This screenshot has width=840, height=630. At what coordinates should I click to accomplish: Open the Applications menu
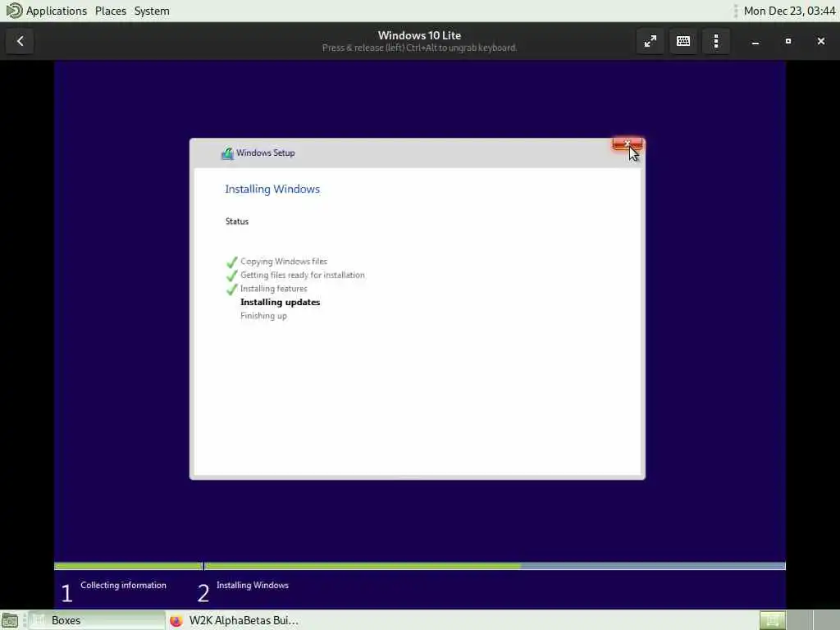(57, 11)
